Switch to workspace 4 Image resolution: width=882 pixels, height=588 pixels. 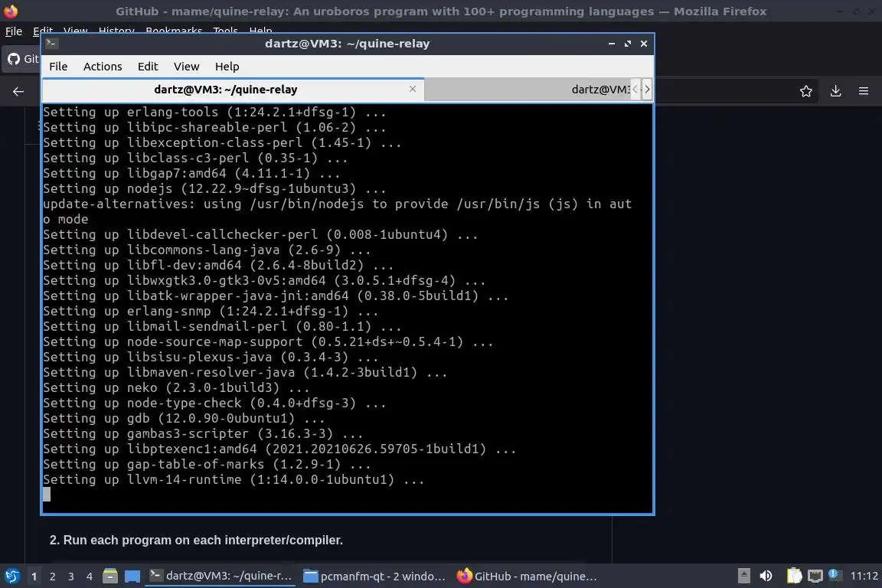[90, 577]
